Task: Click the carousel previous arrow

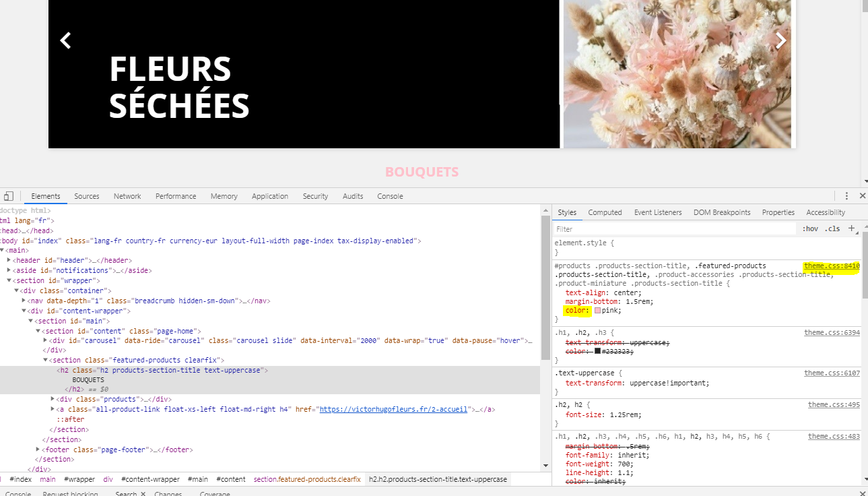Action: [x=65, y=40]
